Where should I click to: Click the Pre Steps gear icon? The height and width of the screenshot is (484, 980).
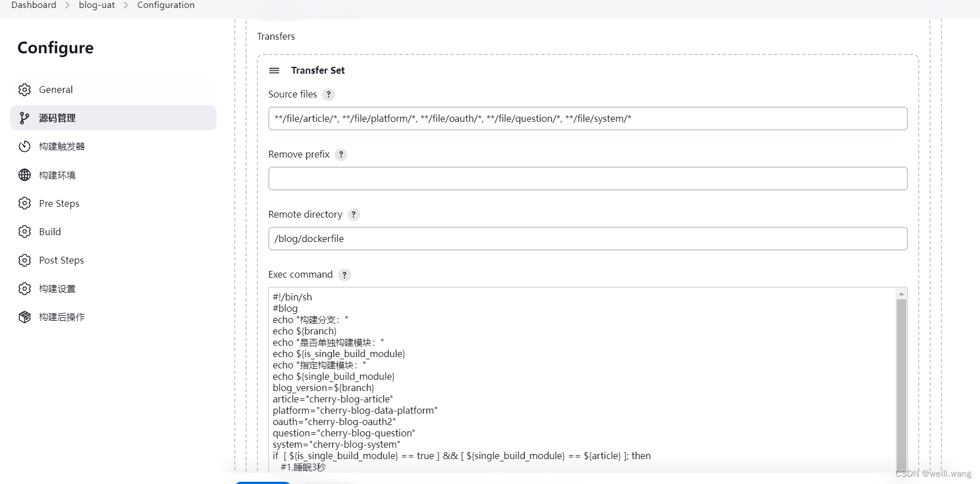(24, 203)
